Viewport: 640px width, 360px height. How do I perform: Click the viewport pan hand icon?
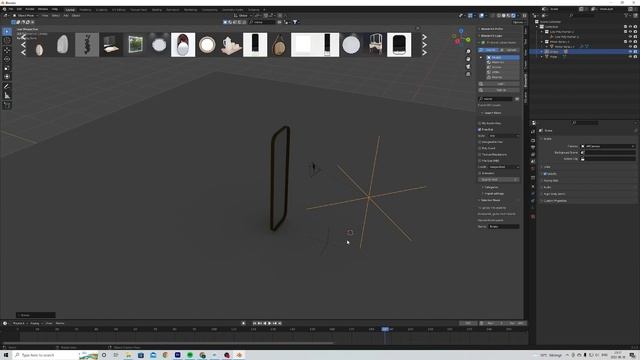coord(468,59)
